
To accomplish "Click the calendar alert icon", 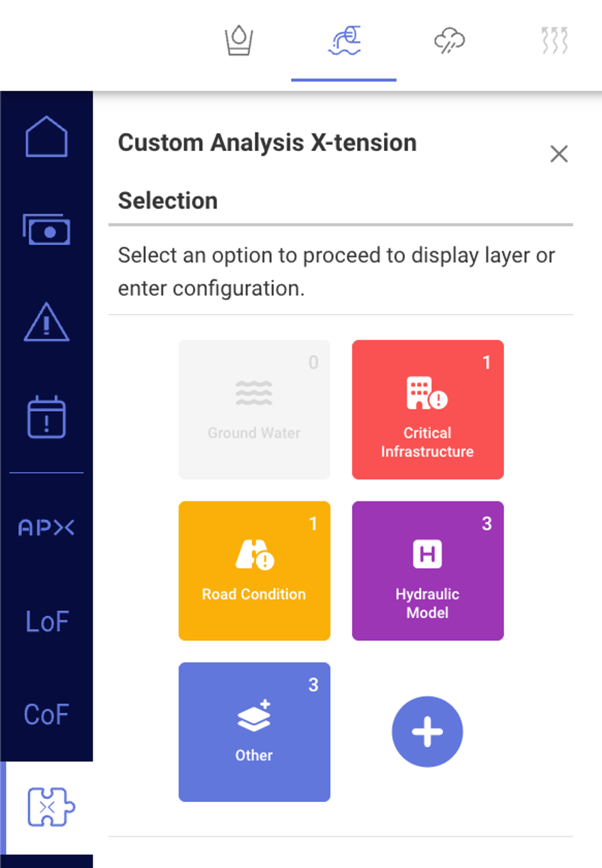I will click(x=46, y=417).
